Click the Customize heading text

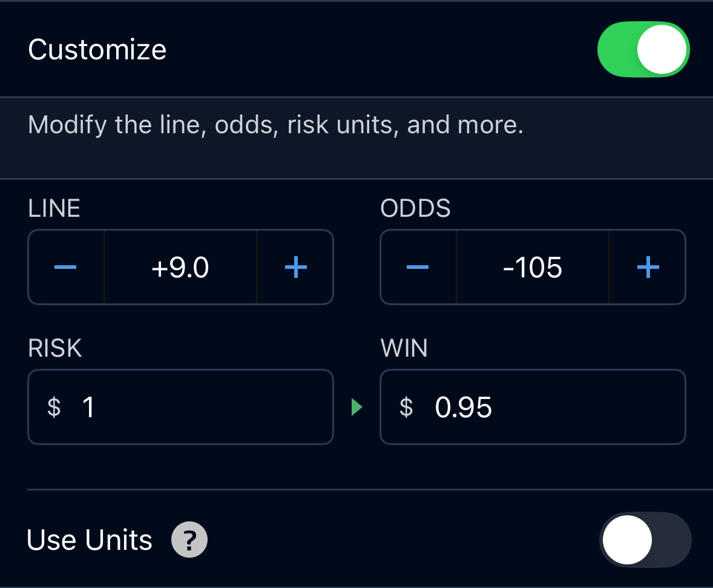[97, 49]
